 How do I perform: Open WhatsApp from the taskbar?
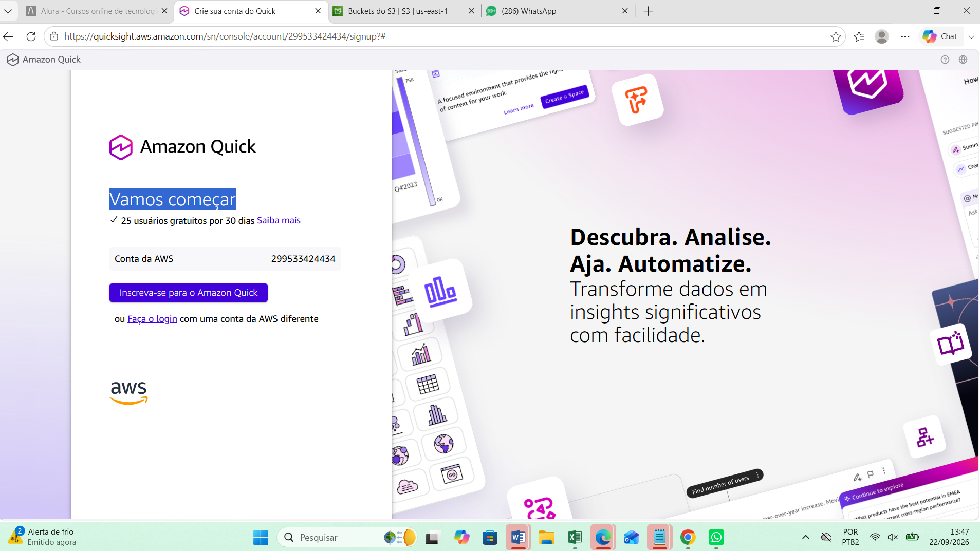click(716, 538)
